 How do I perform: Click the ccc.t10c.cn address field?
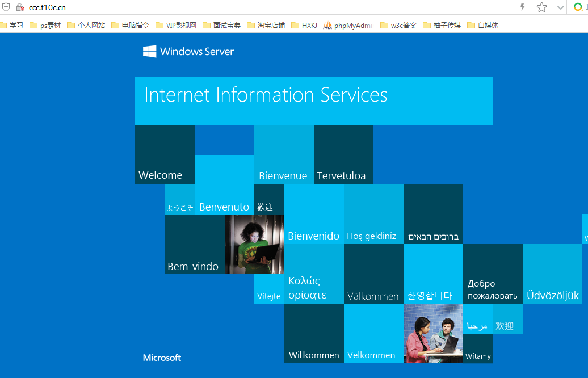point(47,7)
